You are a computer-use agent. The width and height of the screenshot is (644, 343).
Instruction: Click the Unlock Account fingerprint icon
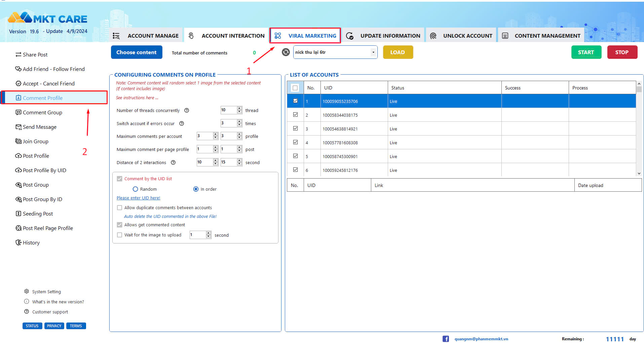pyautogui.click(x=433, y=36)
